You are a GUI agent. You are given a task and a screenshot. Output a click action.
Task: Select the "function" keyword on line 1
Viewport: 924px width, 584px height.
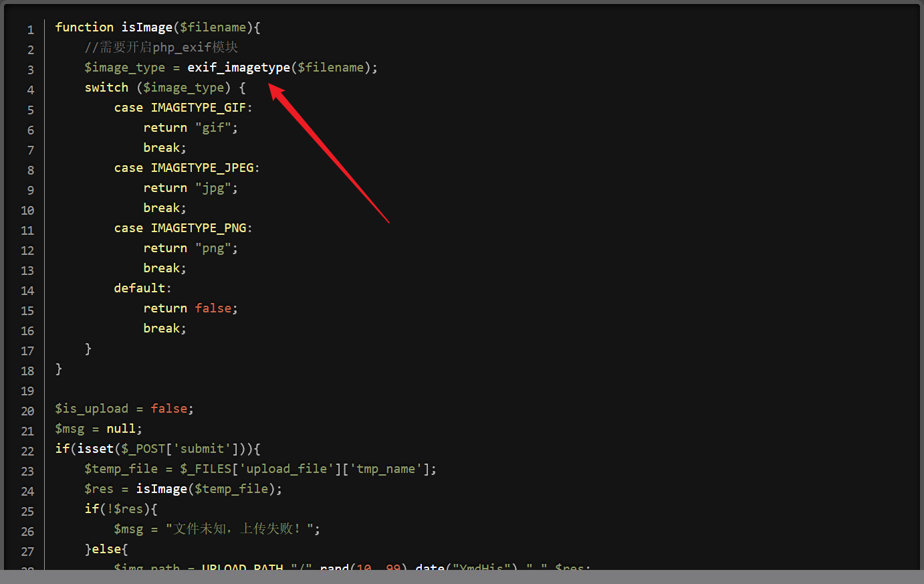[84, 27]
